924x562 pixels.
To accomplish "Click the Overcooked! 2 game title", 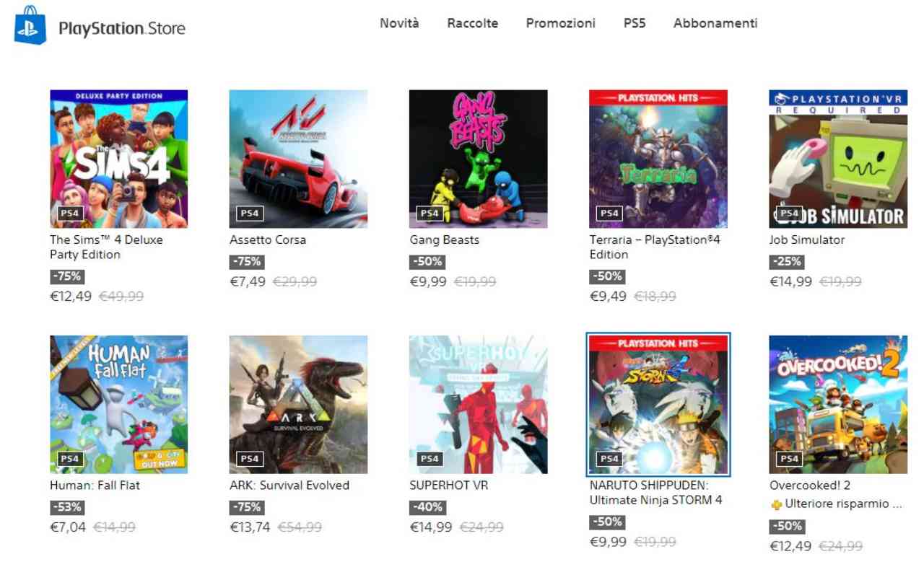I will (810, 486).
